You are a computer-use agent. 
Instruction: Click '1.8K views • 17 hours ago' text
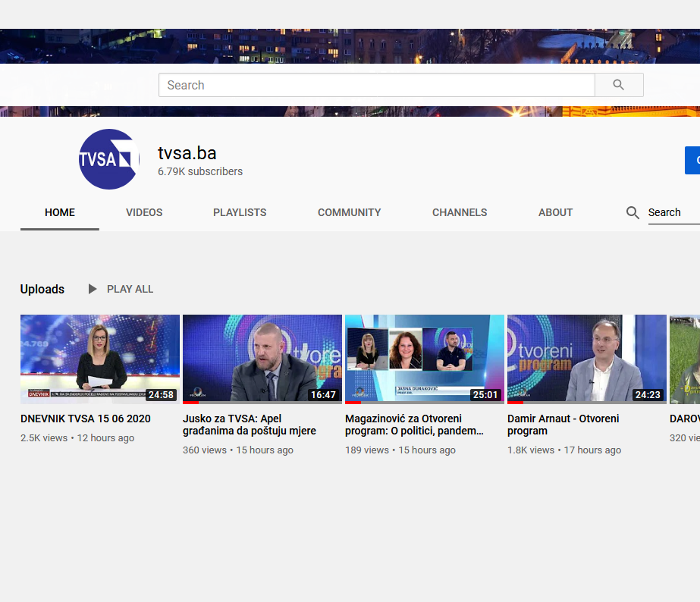click(564, 450)
